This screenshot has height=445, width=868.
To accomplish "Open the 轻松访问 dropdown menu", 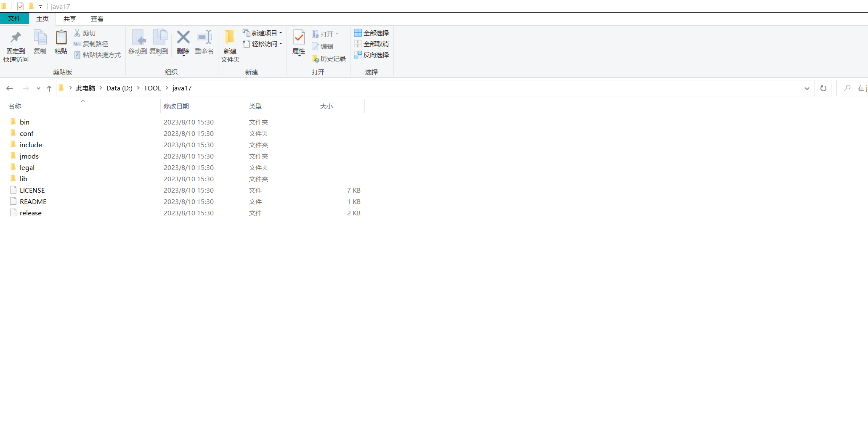I will [x=281, y=44].
